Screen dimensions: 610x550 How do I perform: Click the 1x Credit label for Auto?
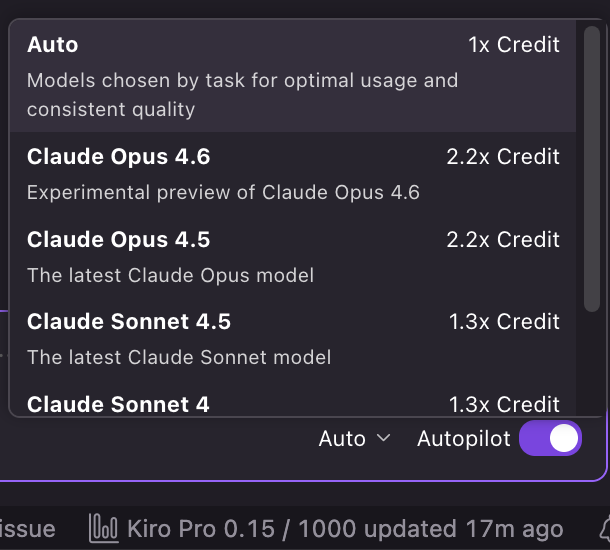point(514,45)
